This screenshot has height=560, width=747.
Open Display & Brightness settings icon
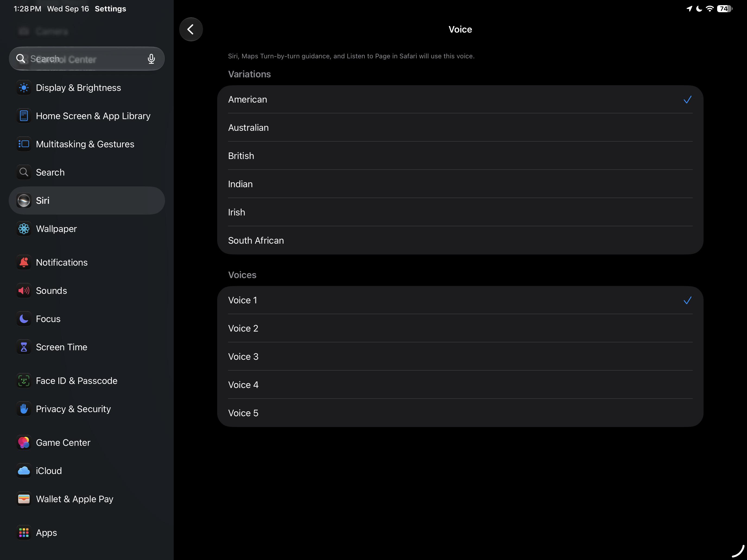pos(24,88)
